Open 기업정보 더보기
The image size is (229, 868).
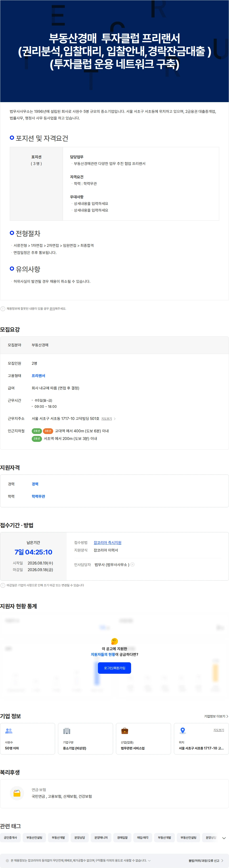click(x=216, y=716)
